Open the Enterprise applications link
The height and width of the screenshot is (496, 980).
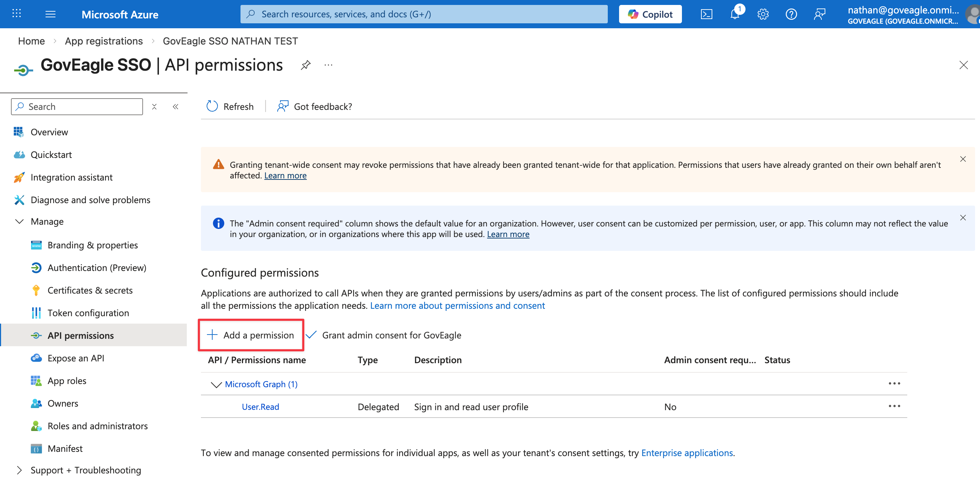tap(687, 453)
